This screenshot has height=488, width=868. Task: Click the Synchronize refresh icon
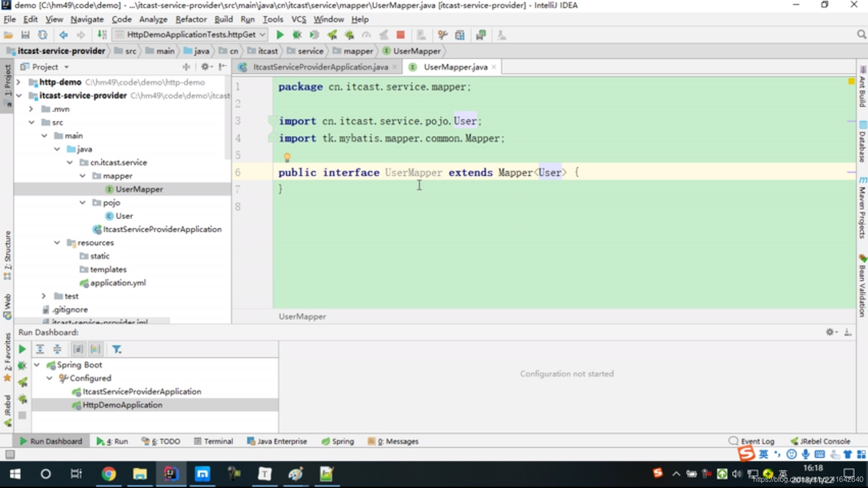point(42,35)
